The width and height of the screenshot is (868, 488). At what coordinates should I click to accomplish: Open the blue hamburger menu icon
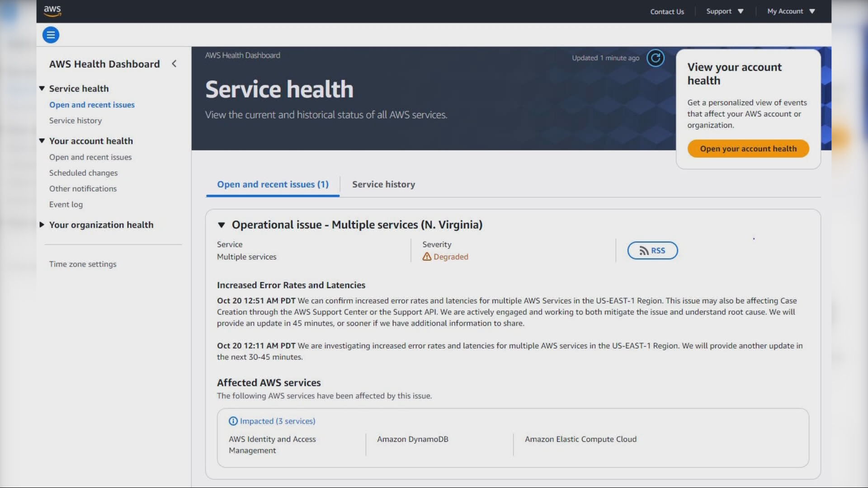tap(51, 35)
